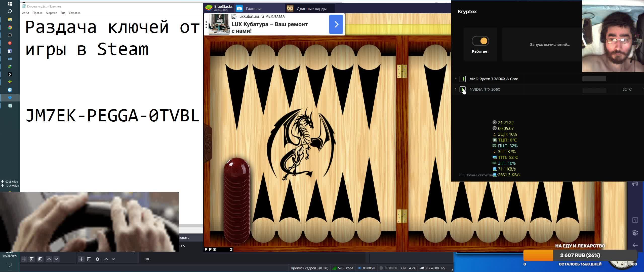Image resolution: width=644 pixels, height=272 pixels.
Task: Move the scene down with arrow
Action: click(56, 259)
